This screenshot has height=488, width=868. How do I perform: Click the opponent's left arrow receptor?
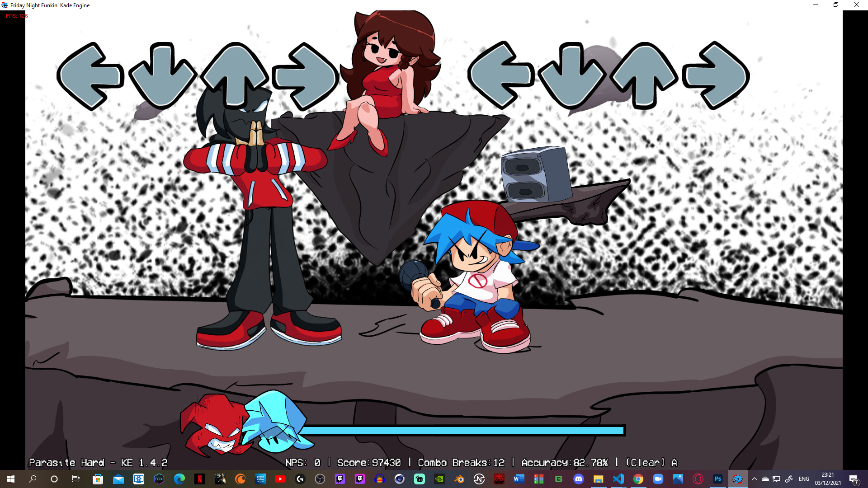click(x=90, y=76)
